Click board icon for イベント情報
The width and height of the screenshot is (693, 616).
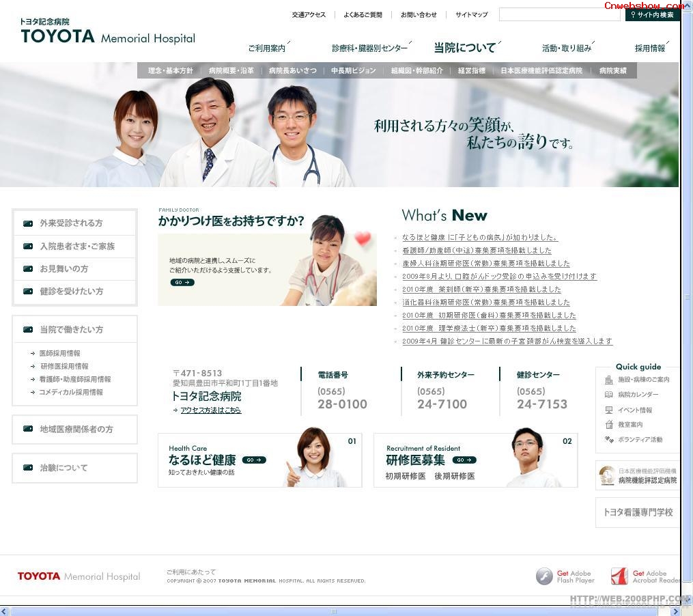pyautogui.click(x=609, y=410)
